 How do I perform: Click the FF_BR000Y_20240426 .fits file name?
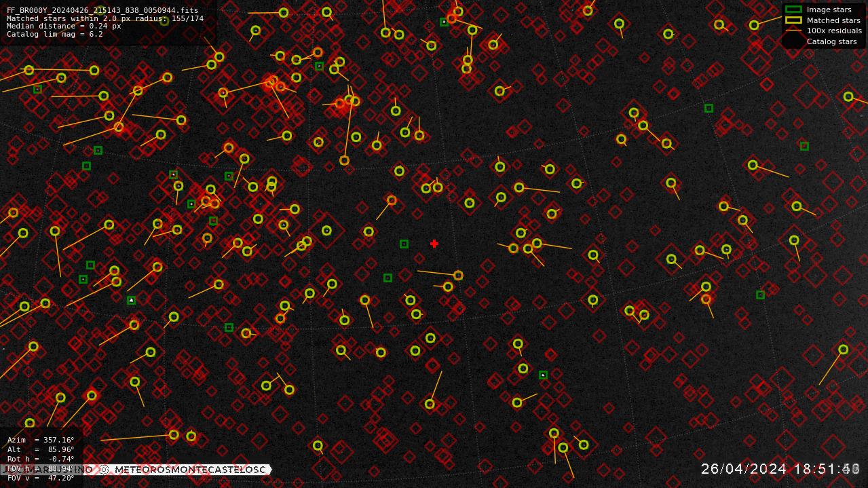102,11
